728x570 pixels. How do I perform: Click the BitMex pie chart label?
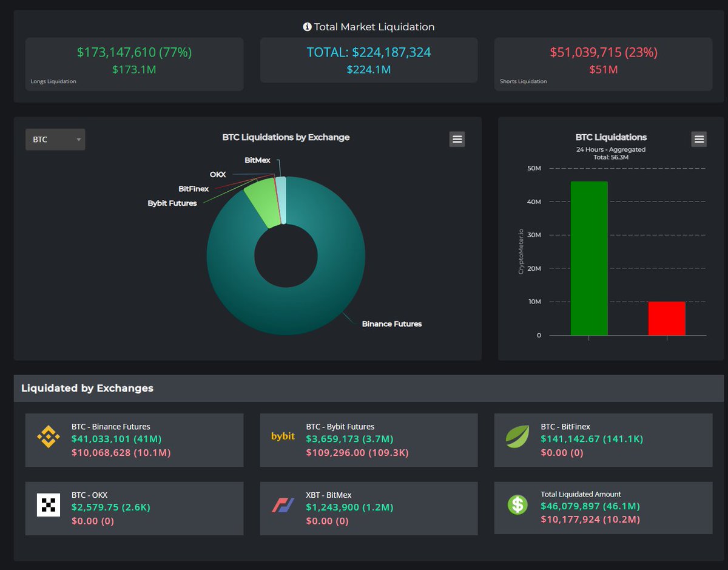click(x=257, y=160)
